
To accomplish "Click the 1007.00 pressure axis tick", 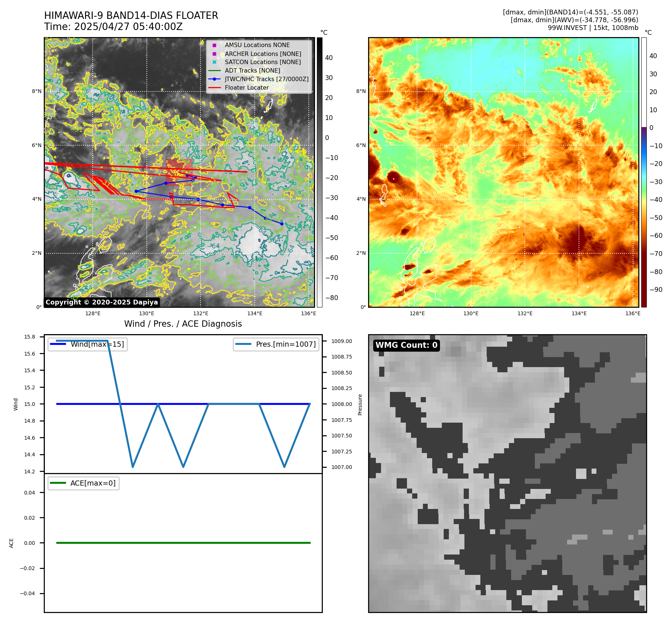I will click(x=342, y=467).
